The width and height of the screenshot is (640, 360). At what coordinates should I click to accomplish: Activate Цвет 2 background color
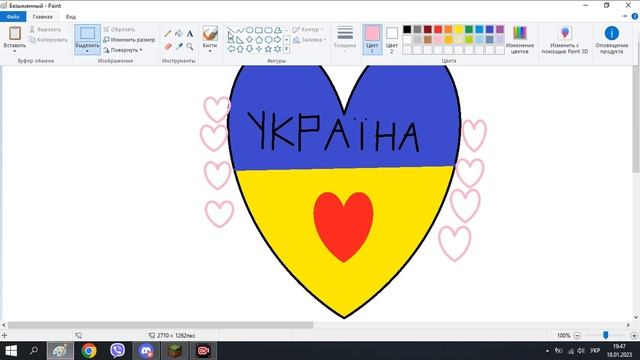[391, 39]
